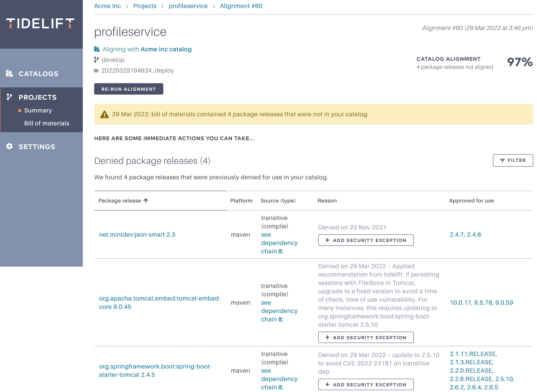Click the Platform column header
Screen dimensions: 537x392
click(x=241, y=201)
